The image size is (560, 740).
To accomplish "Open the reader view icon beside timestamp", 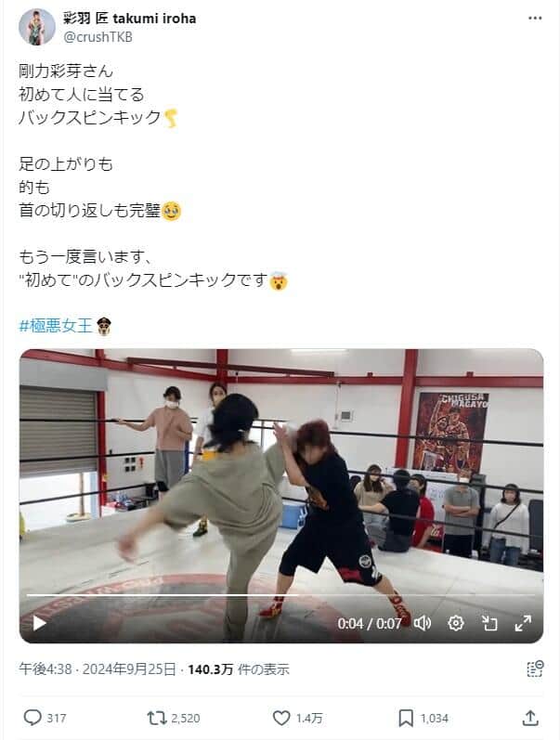I will [535, 669].
